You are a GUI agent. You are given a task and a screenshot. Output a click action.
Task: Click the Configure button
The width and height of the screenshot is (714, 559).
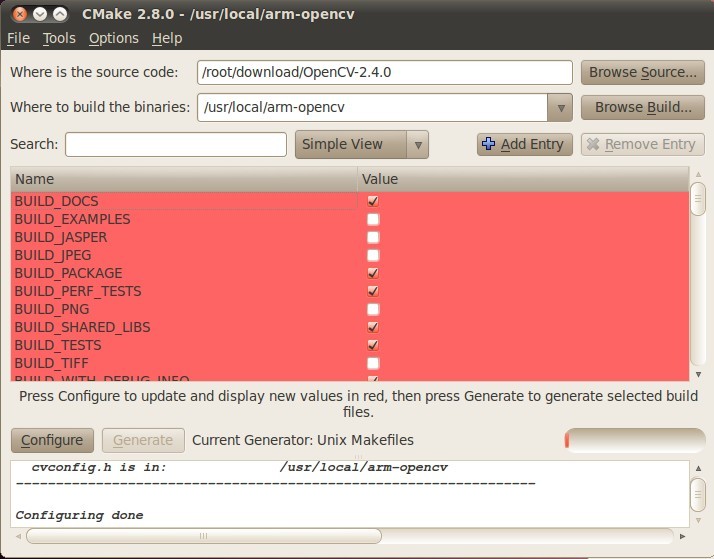tap(52, 440)
